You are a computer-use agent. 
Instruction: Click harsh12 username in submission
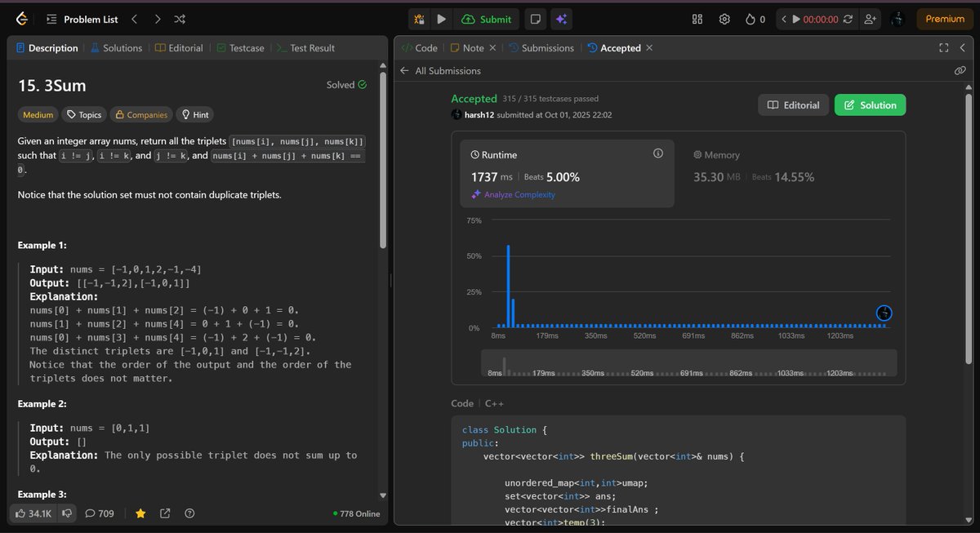pos(480,115)
